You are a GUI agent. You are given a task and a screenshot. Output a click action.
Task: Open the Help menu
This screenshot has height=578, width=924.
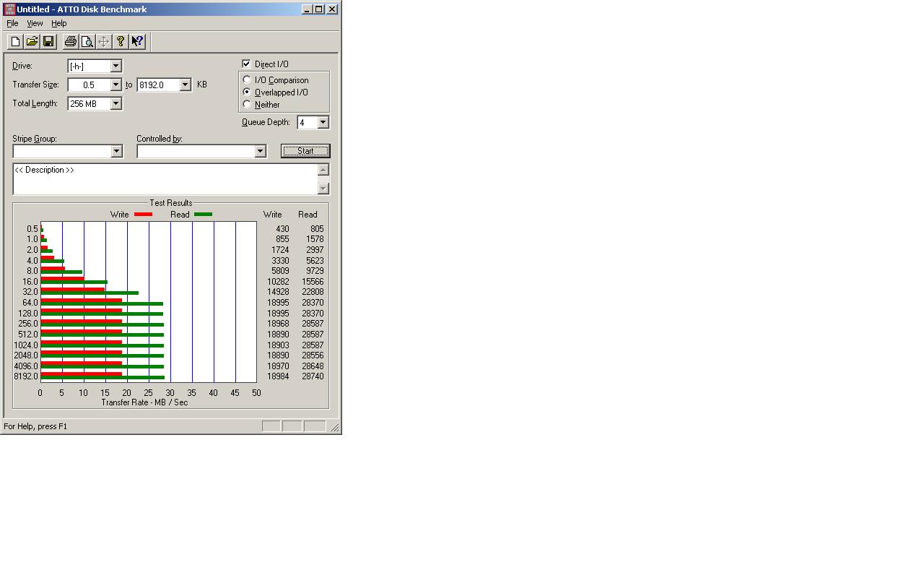point(59,23)
